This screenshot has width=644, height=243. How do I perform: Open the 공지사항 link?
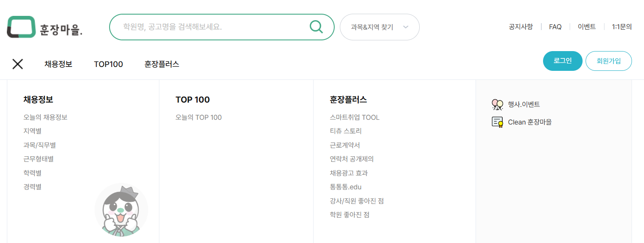click(521, 27)
